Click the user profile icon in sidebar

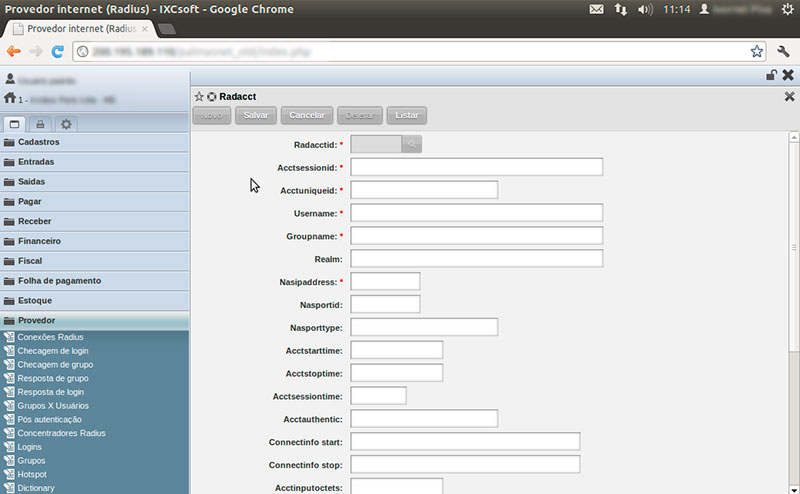(x=10, y=79)
